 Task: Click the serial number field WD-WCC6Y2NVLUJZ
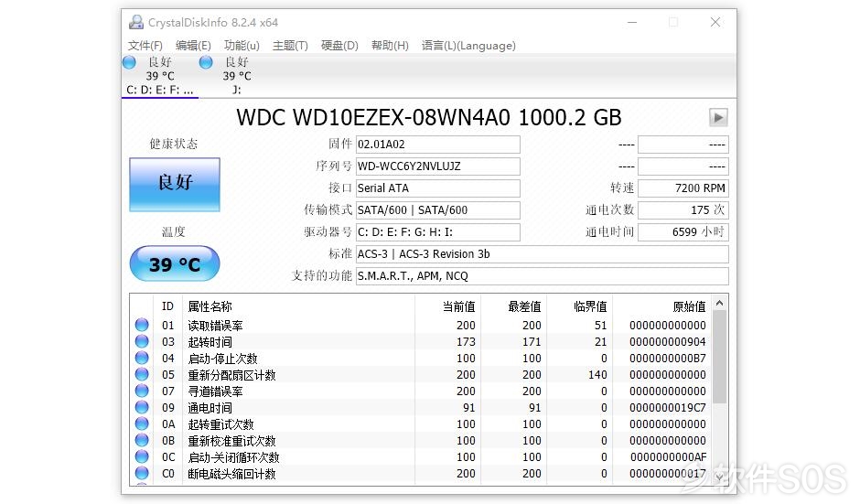(x=437, y=166)
